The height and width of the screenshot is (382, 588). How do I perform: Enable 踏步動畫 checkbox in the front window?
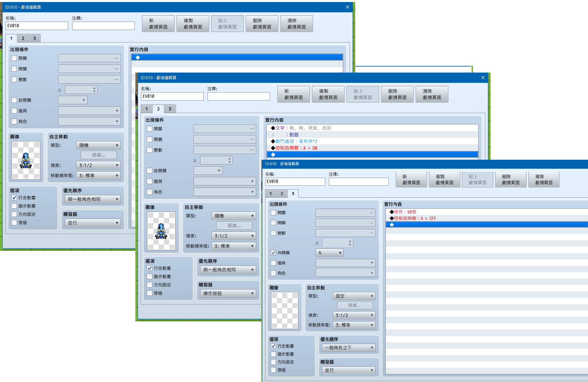click(273, 354)
